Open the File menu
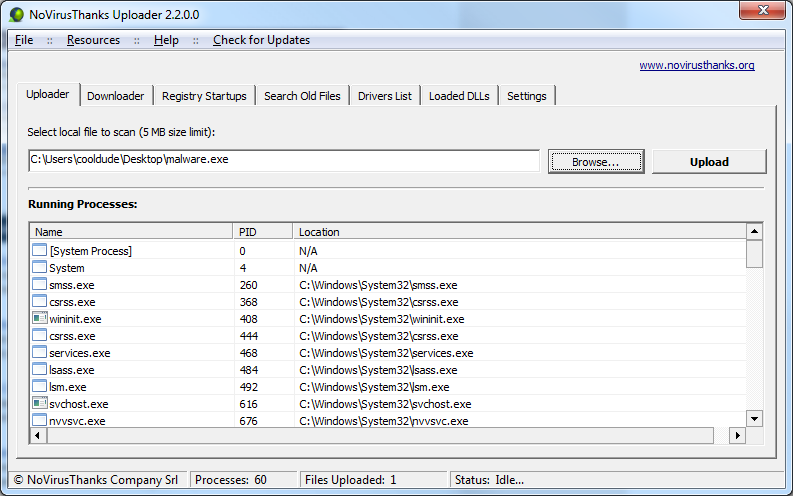The width and height of the screenshot is (793, 496). [x=24, y=40]
